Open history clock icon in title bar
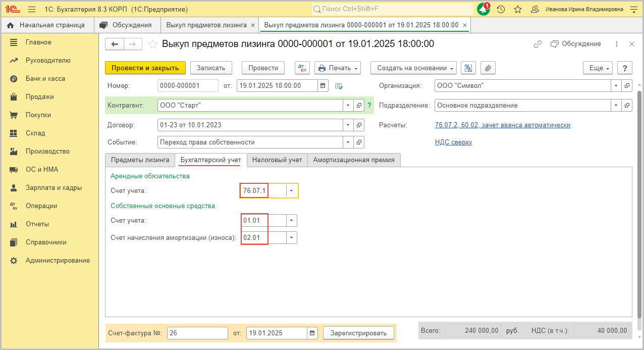This screenshot has width=644, height=350. pyautogui.click(x=501, y=9)
